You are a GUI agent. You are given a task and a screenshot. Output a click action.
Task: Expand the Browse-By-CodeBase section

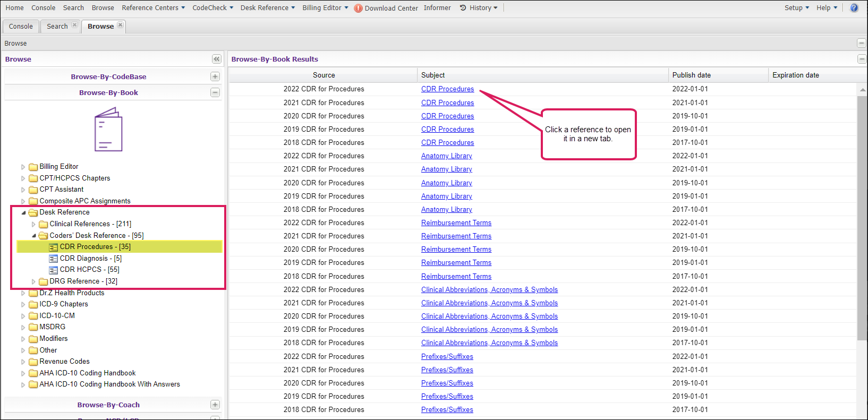(x=215, y=76)
